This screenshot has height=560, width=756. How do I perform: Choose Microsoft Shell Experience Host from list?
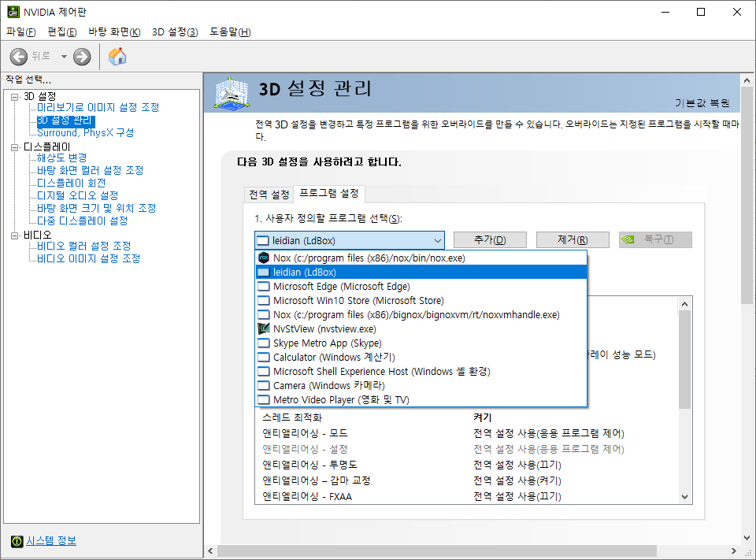[421, 372]
